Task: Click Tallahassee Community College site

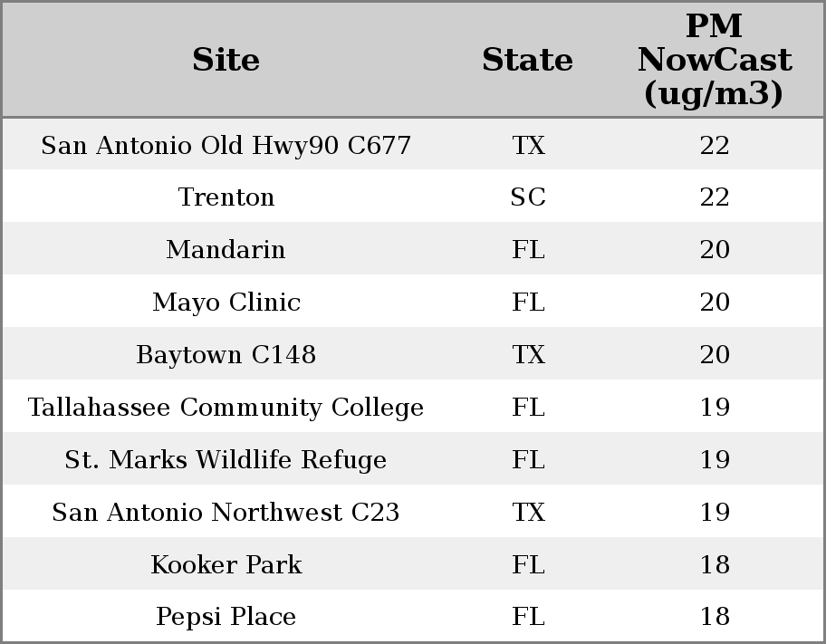Action: click(226, 408)
